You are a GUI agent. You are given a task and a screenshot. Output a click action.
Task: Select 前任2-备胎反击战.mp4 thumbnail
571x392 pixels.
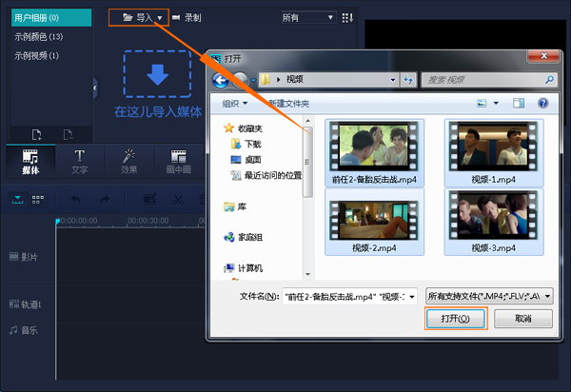374,153
